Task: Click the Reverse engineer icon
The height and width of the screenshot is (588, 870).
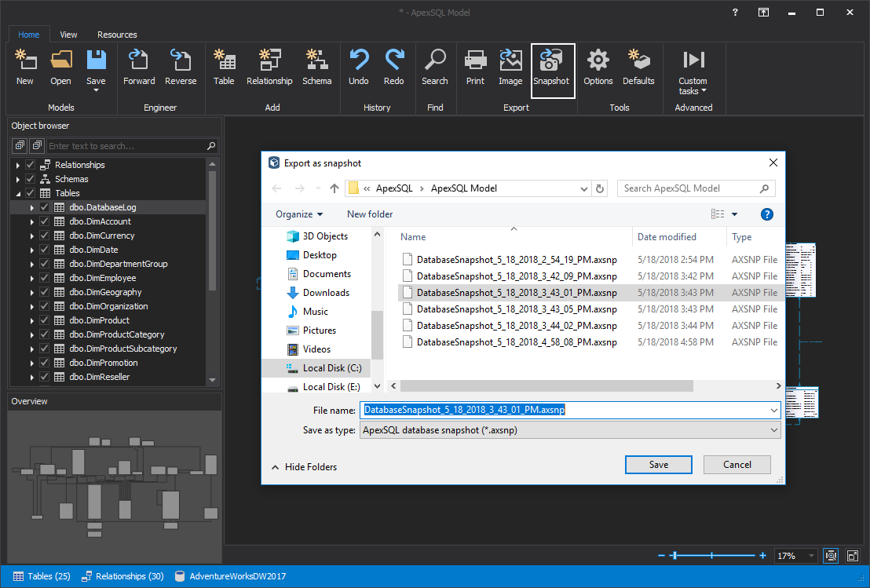Action: pyautogui.click(x=181, y=67)
